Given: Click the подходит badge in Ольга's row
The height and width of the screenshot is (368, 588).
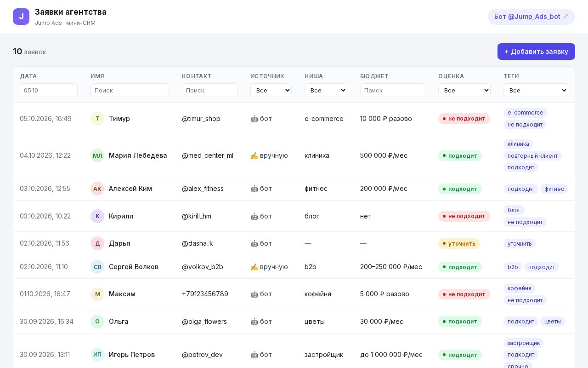Looking at the screenshot, I should coord(460,322).
